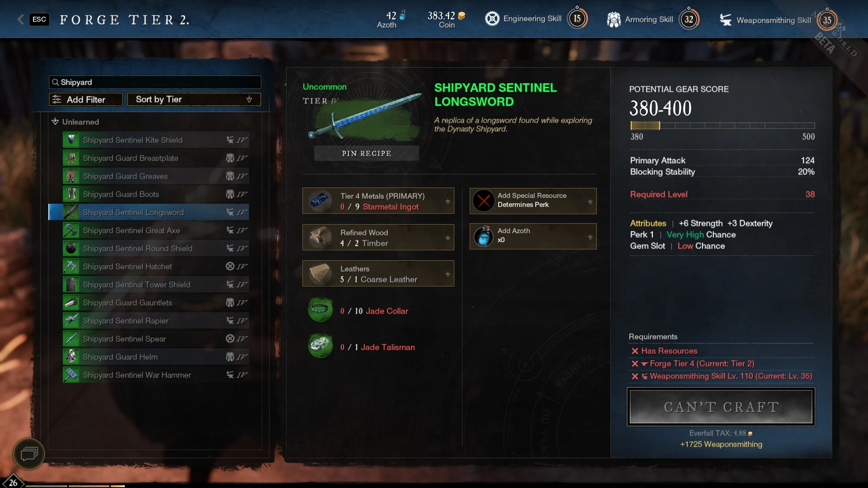Click the potential gear score bar
Image resolution: width=868 pixels, height=488 pixels.
coord(722,126)
